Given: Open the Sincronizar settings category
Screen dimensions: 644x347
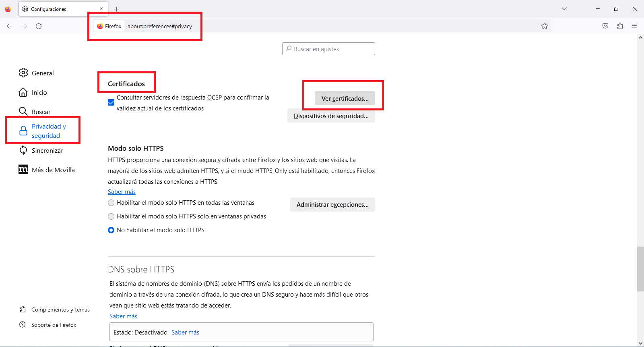Looking at the screenshot, I should coord(47,150).
